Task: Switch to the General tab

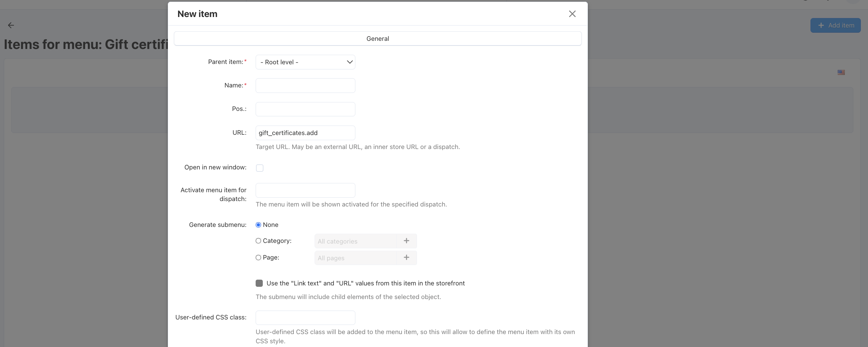Action: coord(377,38)
